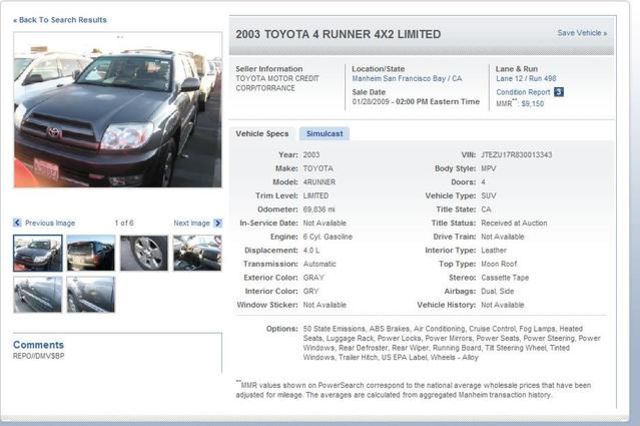
Task: Select the first thumbnail, front view
Action: pos(38,253)
